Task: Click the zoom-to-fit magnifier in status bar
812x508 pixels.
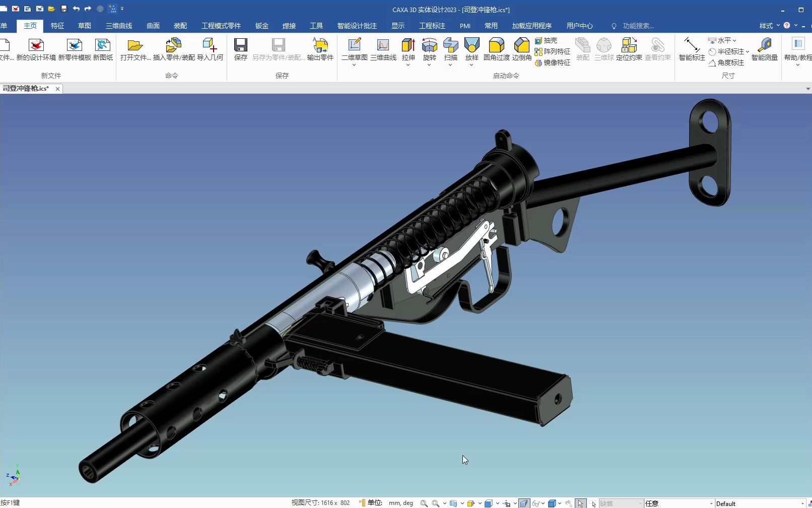Action: tap(424, 503)
